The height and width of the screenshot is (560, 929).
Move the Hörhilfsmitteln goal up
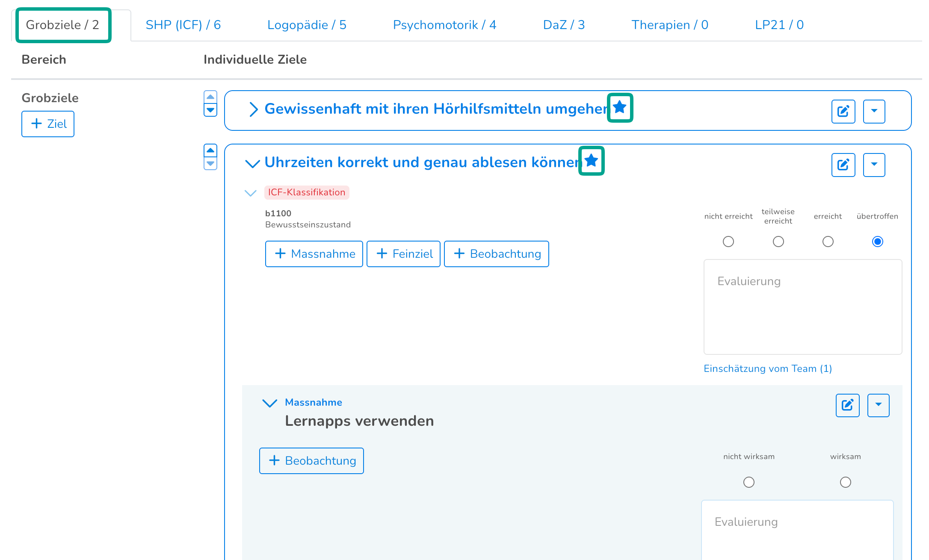point(210,97)
